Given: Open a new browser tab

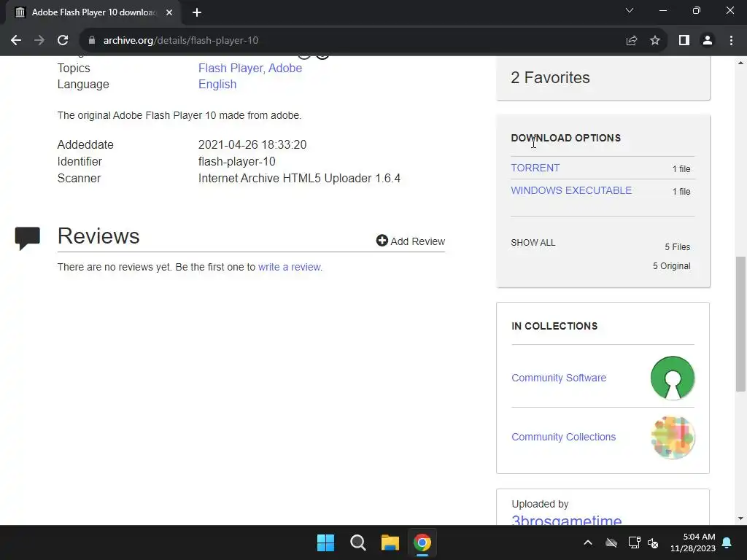Looking at the screenshot, I should [197, 12].
